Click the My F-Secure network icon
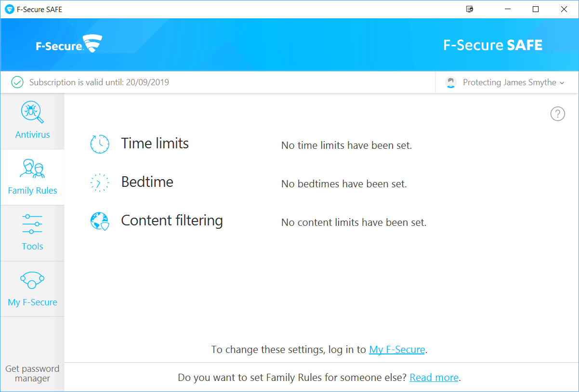Screen dimensions: 579x392 [32, 280]
